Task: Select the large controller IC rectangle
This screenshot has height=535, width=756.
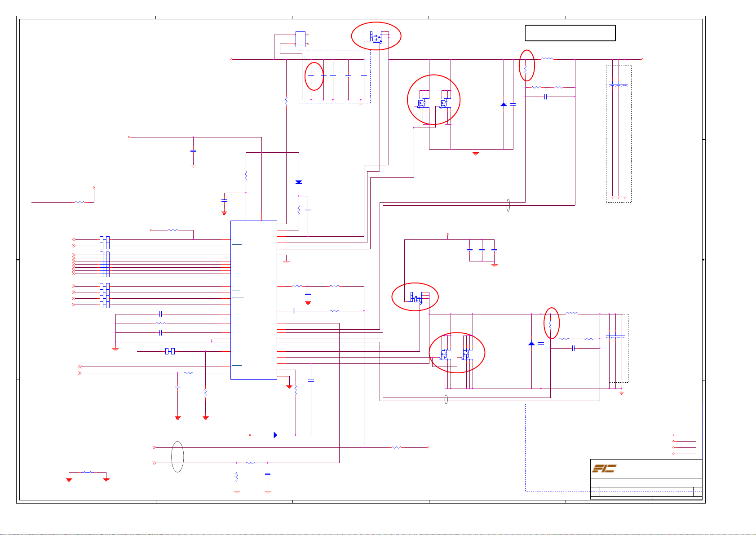Action: point(254,300)
